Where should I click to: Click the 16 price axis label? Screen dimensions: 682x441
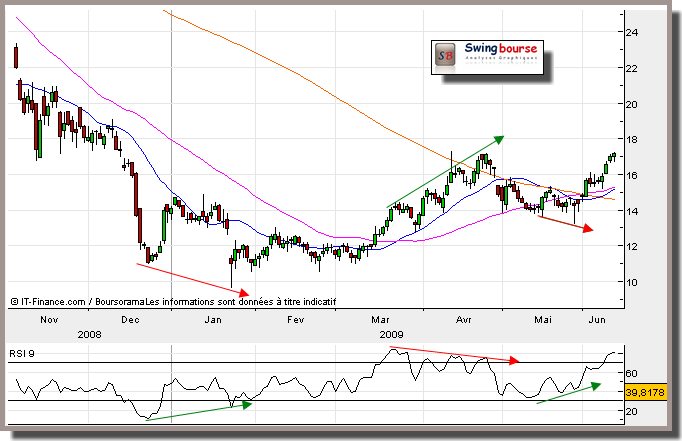click(632, 175)
